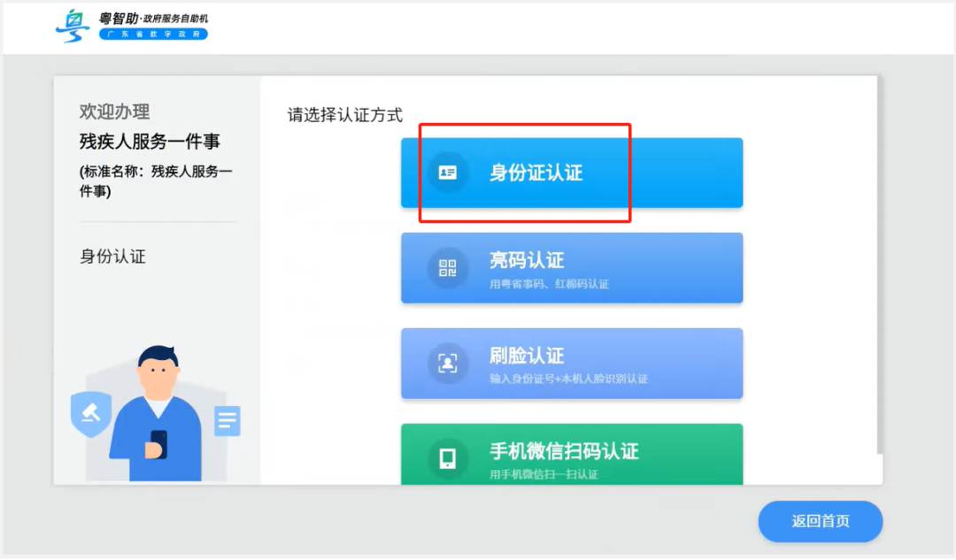Click the face-scan icon on 刷脸认证
Image resolution: width=956 pixels, height=560 pixels.
(x=449, y=364)
